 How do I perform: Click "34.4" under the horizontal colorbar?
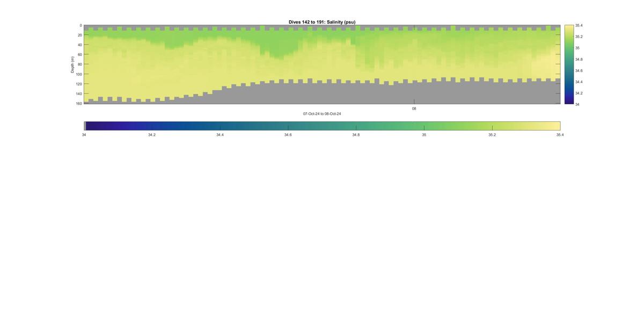[220, 135]
